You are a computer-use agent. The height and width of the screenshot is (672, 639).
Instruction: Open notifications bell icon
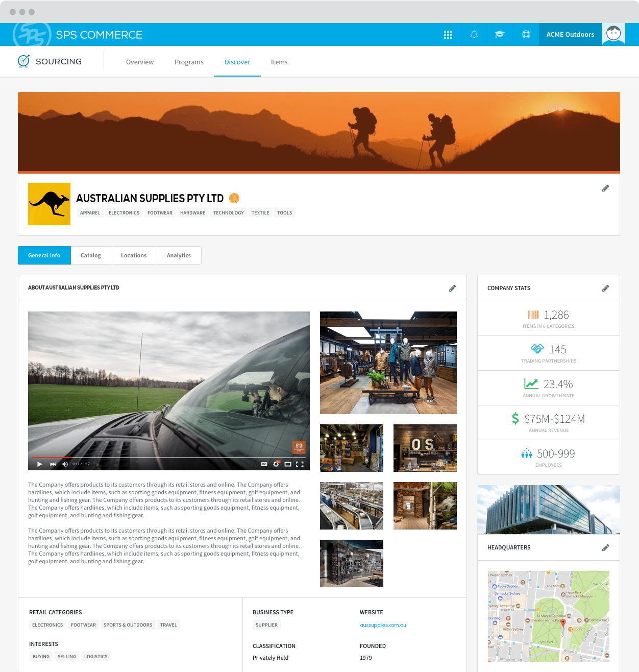click(x=474, y=35)
